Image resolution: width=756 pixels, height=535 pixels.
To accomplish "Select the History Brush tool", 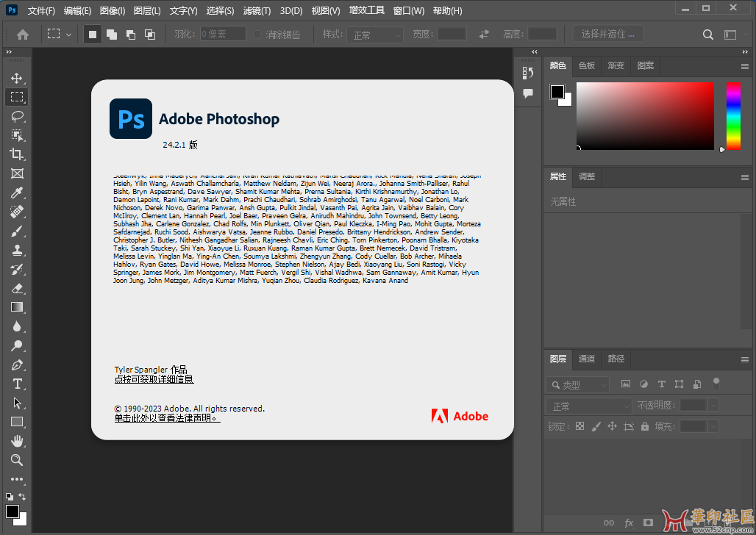I will pos(17,269).
